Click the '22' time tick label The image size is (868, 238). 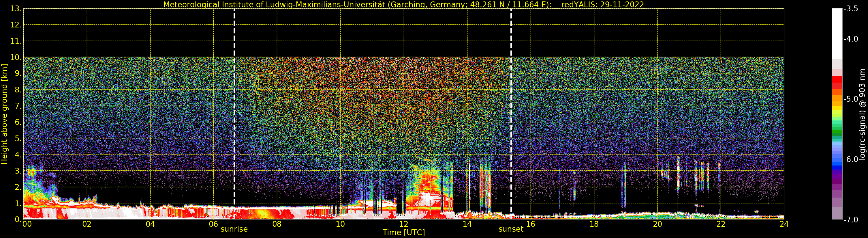tap(721, 224)
